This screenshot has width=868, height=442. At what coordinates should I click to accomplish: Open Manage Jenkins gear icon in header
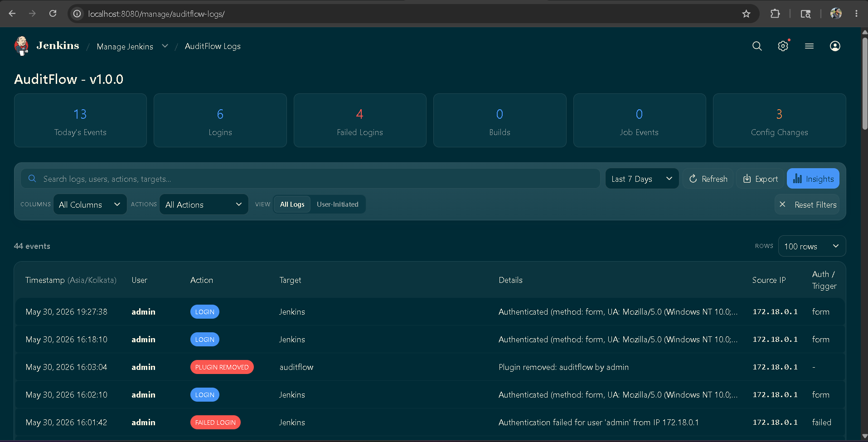click(x=783, y=46)
